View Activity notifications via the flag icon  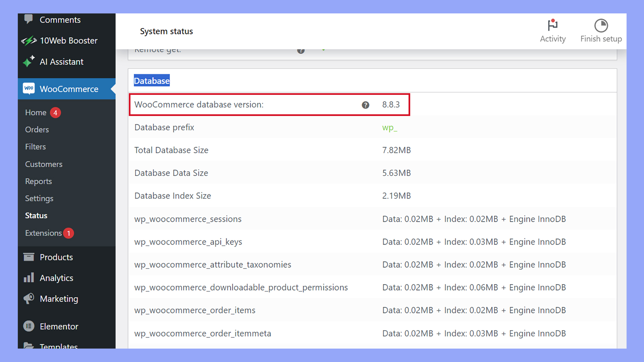553,25
